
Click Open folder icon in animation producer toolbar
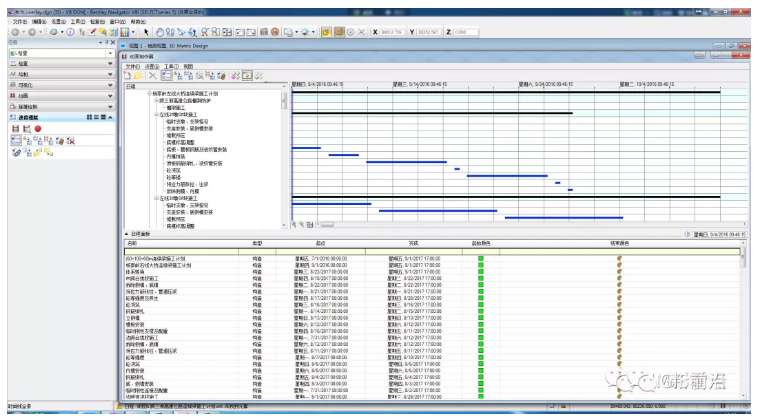click(x=138, y=75)
